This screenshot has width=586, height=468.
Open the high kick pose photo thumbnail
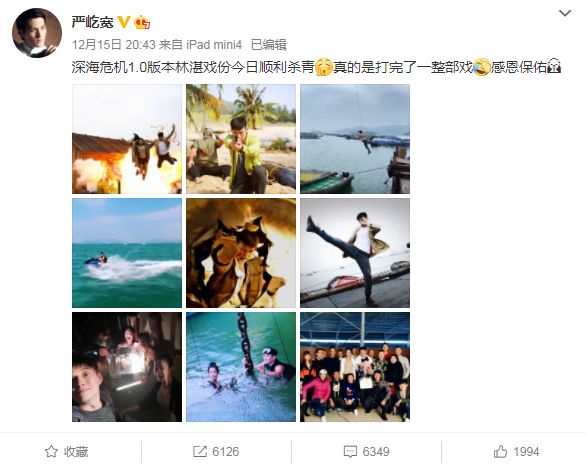(x=355, y=253)
